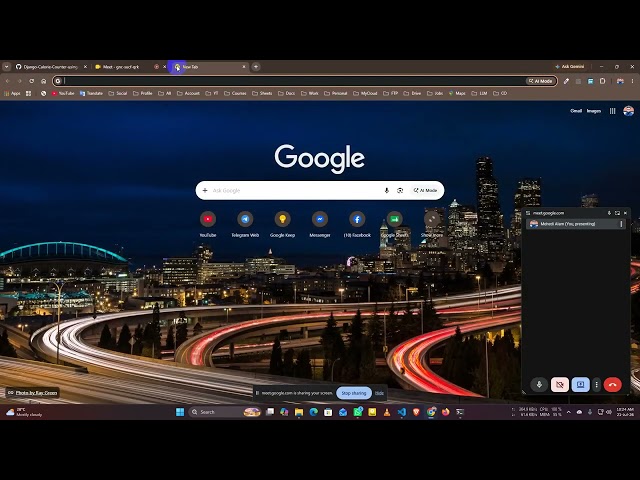Image resolution: width=640 pixels, height=480 pixels.
Task: Hide the screen sharing notification bar
Action: 379,393
